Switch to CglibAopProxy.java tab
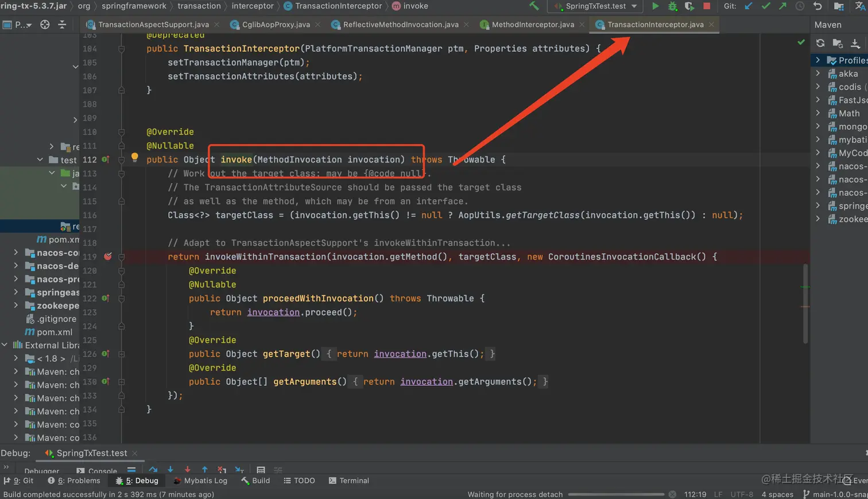The width and height of the screenshot is (868, 499). tap(276, 25)
